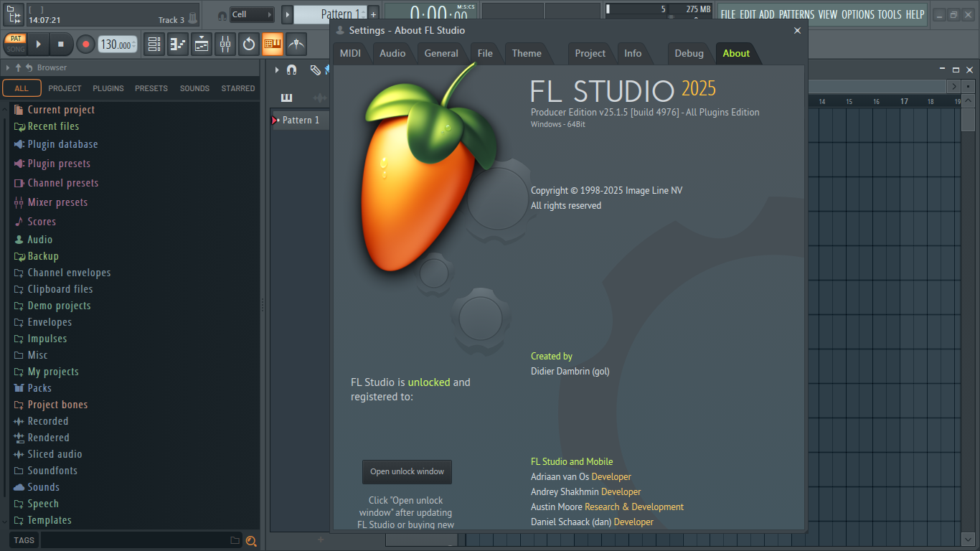The height and width of the screenshot is (551, 980).
Task: Click the project picker icon at top-left
Action: (14, 14)
